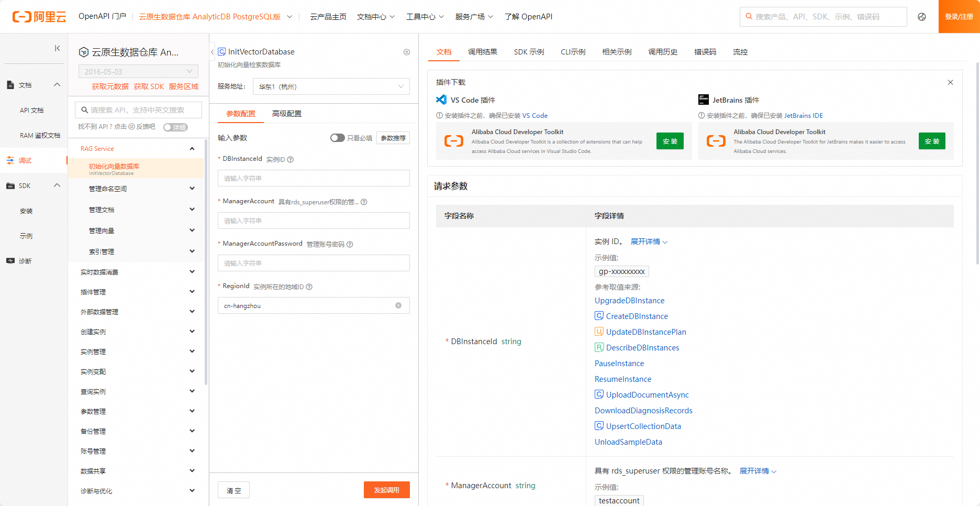Viewport: 980px width, 506px height.
Task: Click the icon before UpdateDBInstancePlan
Action: (x=599, y=332)
